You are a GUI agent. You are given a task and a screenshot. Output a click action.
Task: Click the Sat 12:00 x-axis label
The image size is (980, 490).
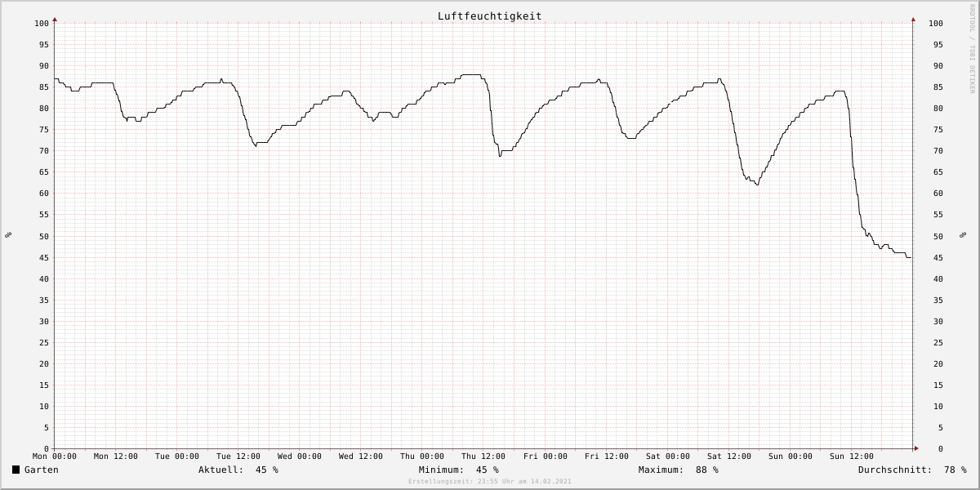click(x=729, y=457)
